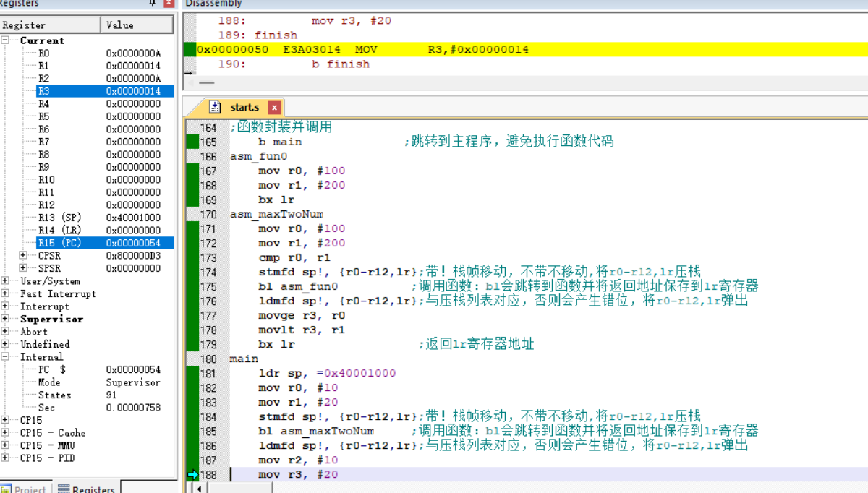
Task: Click the gutter beside line 165
Action: [192, 142]
